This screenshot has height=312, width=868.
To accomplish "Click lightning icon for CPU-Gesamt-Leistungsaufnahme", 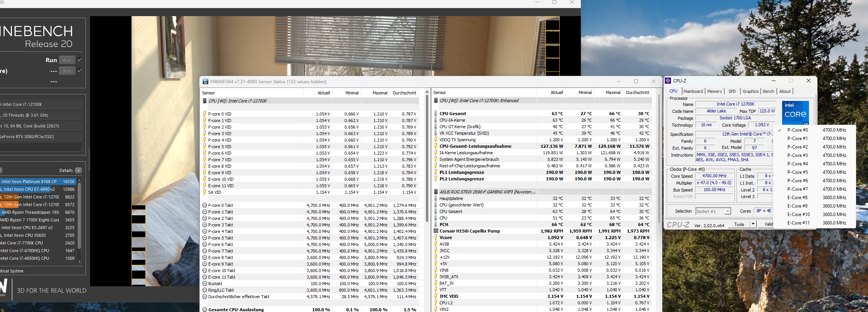I will 436,146.
